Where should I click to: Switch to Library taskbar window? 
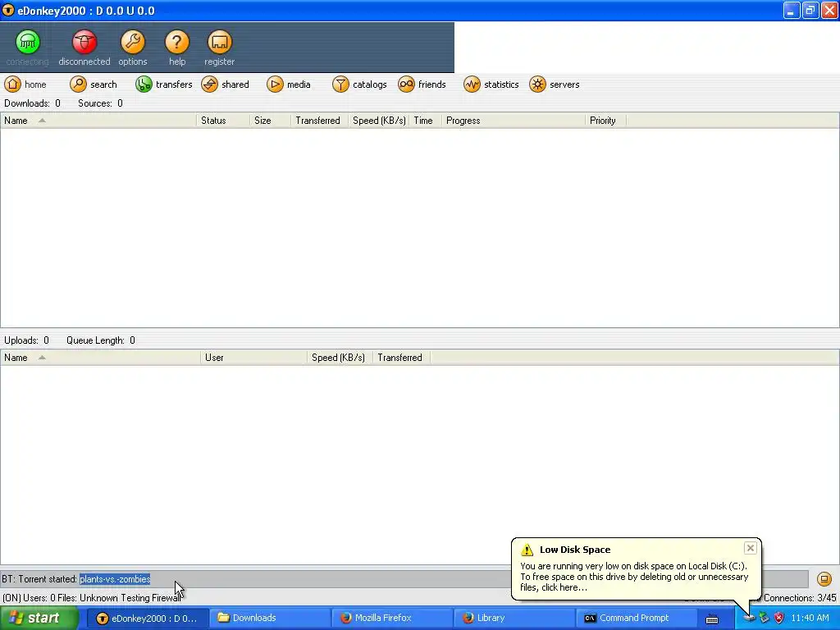514,619
